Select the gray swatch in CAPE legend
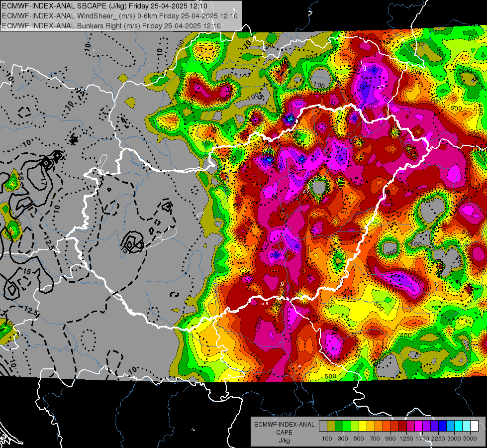The image size is (487, 448). click(323, 426)
